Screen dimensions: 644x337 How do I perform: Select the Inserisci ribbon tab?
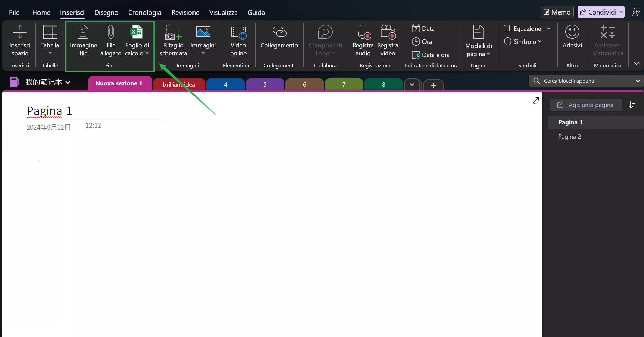(72, 12)
